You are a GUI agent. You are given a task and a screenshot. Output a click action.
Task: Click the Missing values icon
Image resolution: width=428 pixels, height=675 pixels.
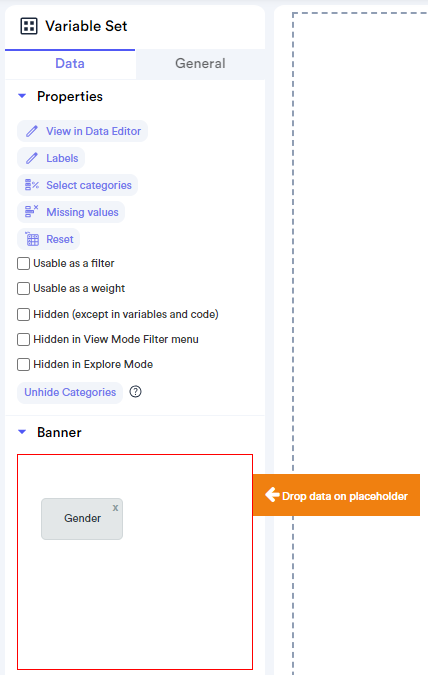click(x=32, y=212)
